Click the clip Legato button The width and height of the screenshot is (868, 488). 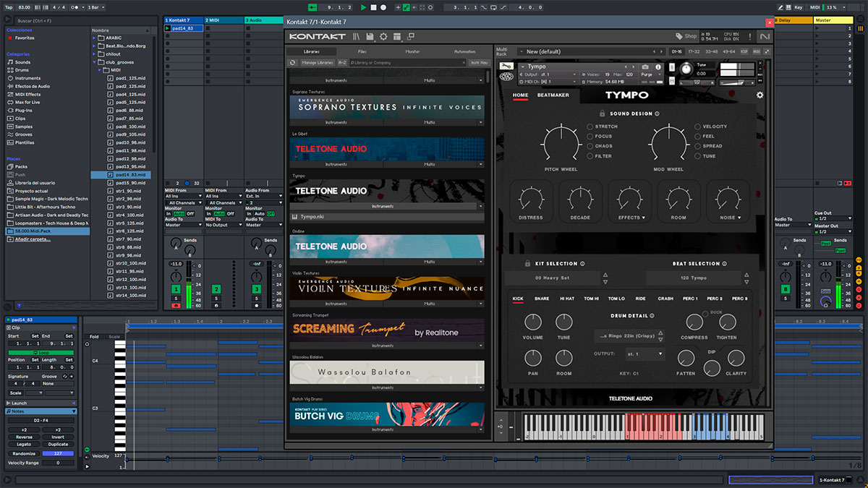pyautogui.click(x=24, y=445)
